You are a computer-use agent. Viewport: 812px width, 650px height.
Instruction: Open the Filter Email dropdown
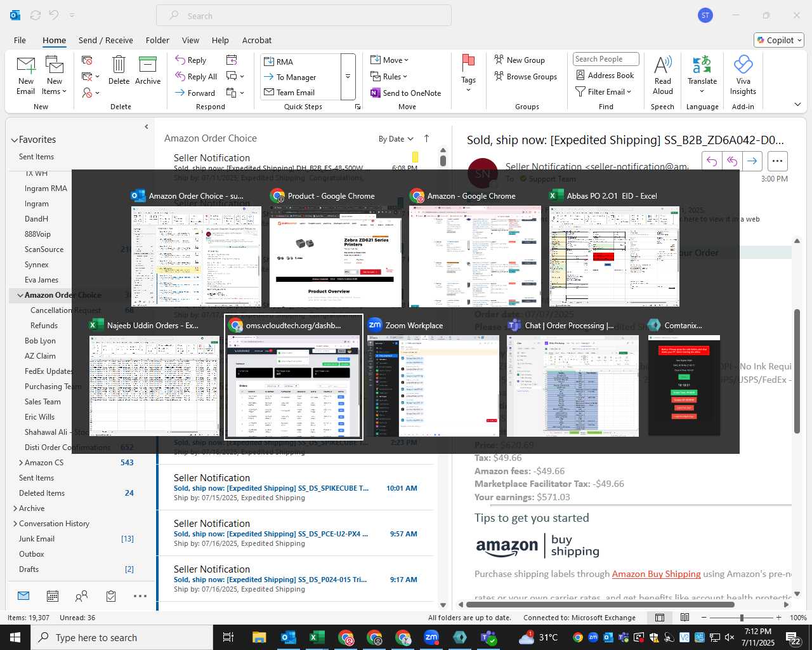[x=603, y=91]
